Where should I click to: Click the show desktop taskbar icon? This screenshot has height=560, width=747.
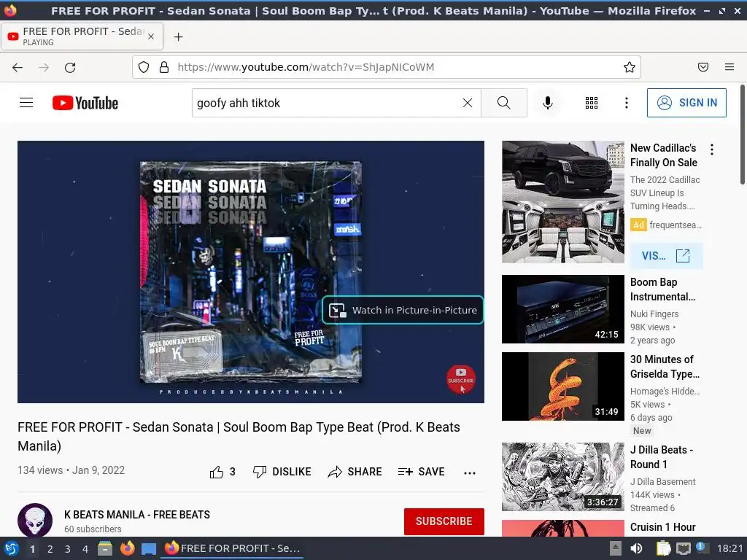coord(149,549)
